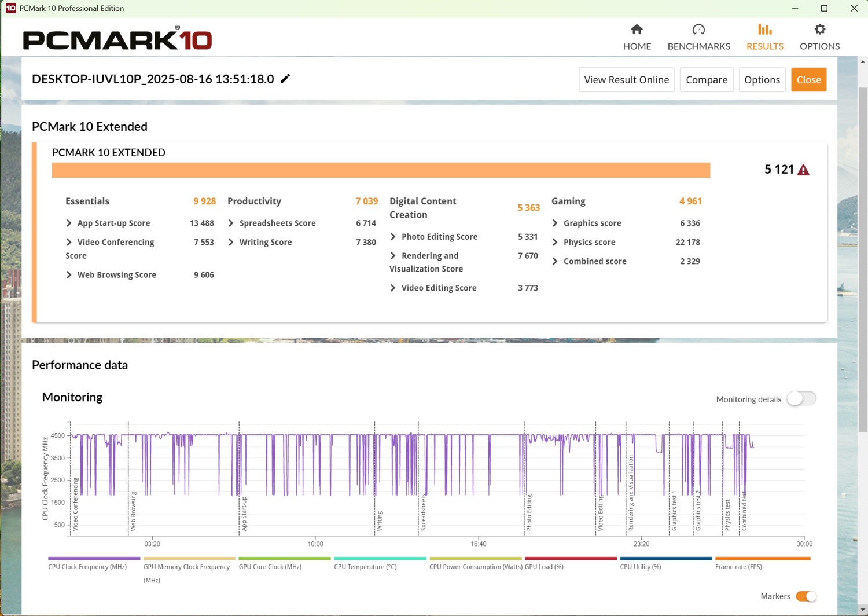
Task: Expand the Spreadsheets Score row
Action: pos(231,223)
